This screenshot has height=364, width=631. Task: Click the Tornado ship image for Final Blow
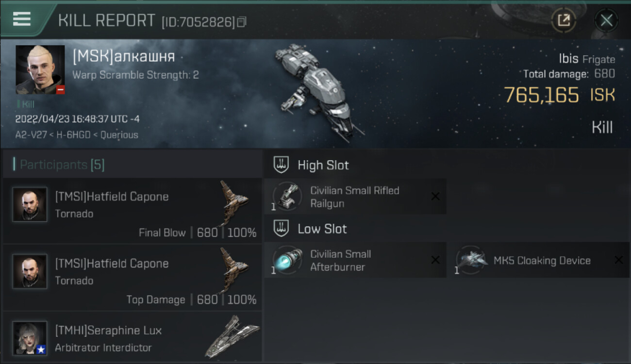tap(233, 202)
